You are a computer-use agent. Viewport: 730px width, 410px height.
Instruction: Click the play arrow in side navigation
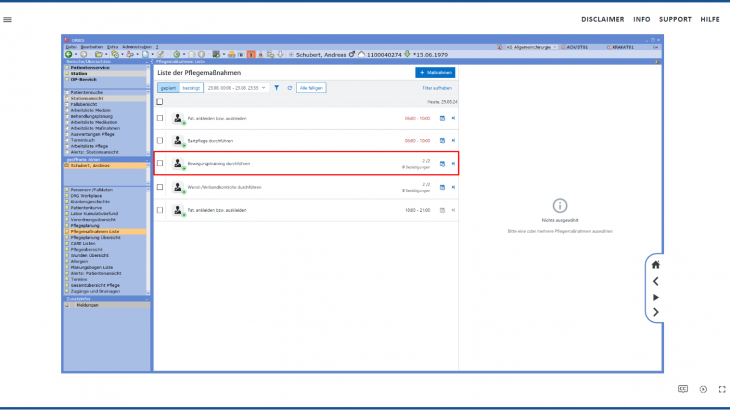[656, 297]
